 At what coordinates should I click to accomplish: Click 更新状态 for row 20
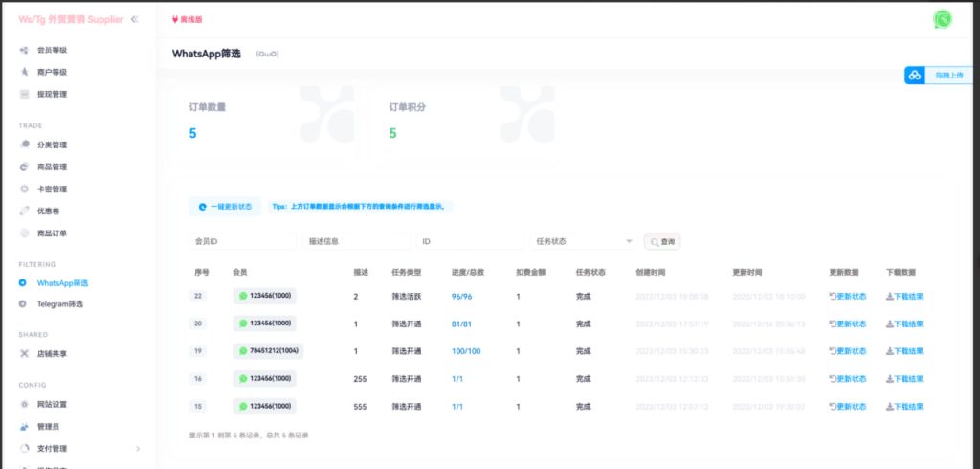(848, 324)
